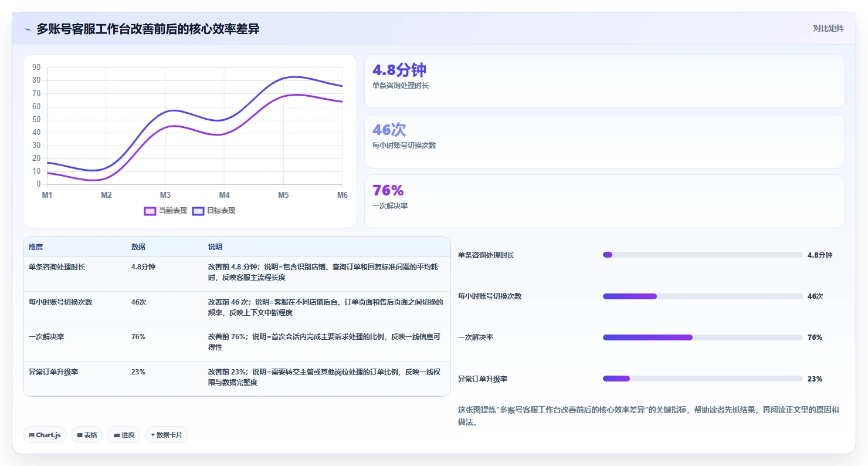Click the 单条咨询处理时长 progress bar
The image size is (868, 466).
[x=703, y=255]
